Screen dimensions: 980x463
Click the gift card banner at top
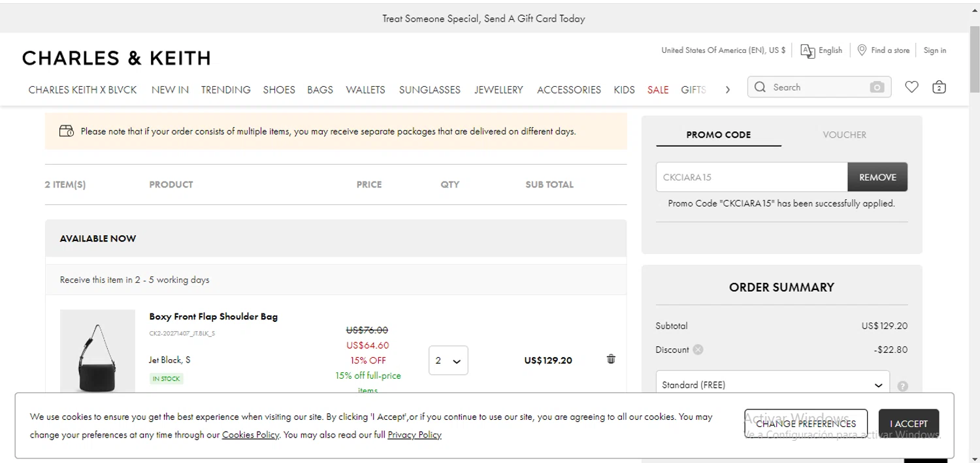483,18
